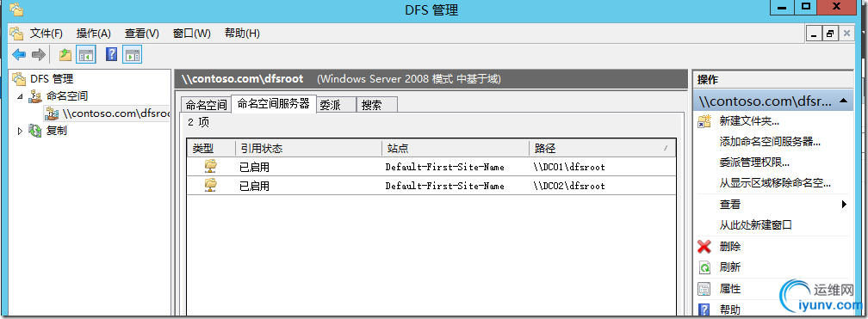Click the Forward arrow toolbar icon

pyautogui.click(x=38, y=54)
